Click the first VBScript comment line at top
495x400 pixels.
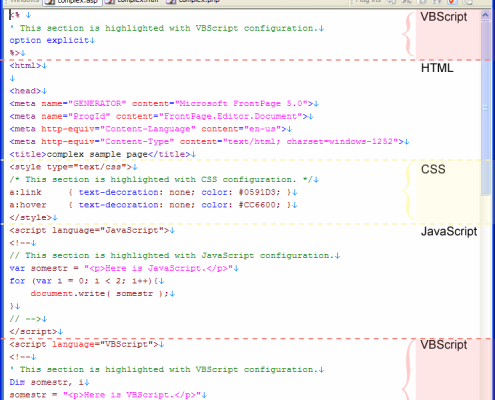pos(164,28)
